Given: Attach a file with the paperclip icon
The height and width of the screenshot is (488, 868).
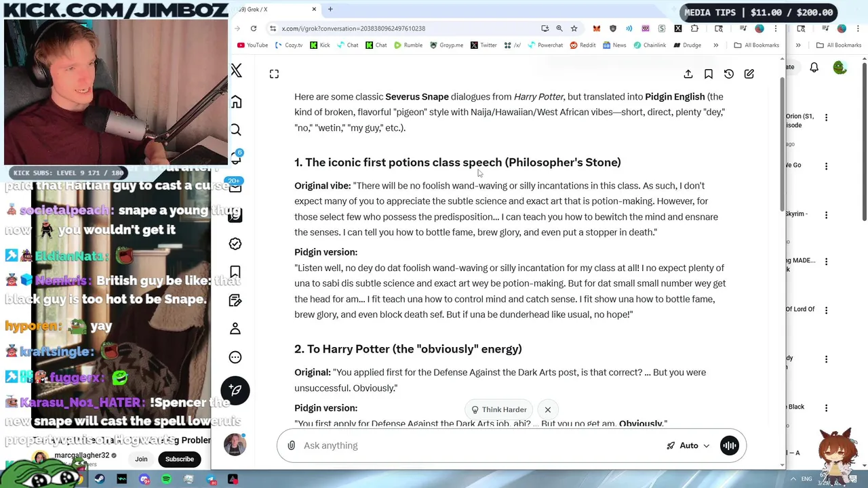Looking at the screenshot, I should pos(292,445).
